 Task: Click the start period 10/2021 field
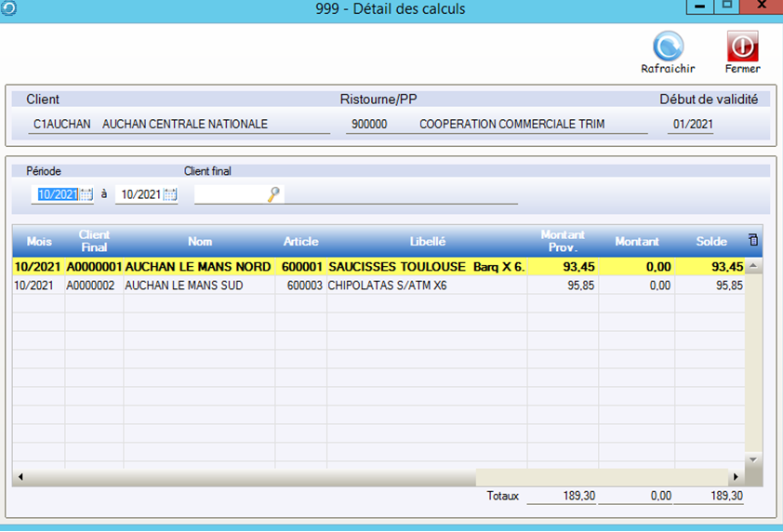pos(56,194)
